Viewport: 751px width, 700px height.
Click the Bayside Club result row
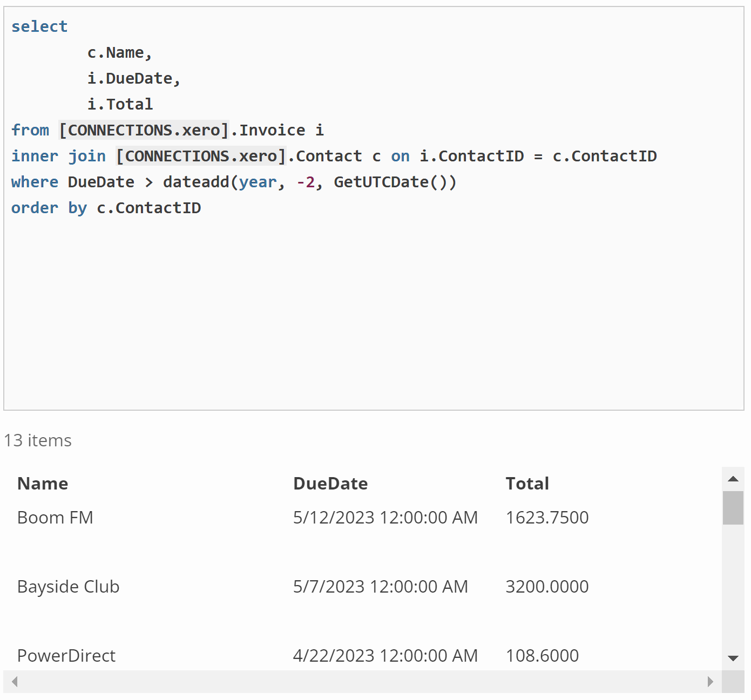click(68, 586)
